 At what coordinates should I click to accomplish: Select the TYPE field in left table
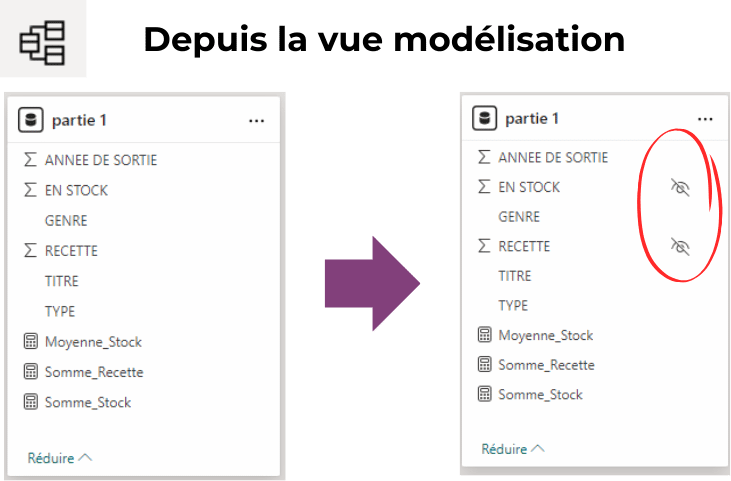[x=60, y=311]
